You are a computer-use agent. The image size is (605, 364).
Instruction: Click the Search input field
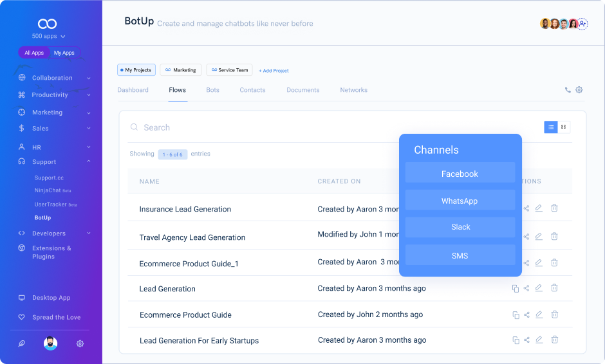pyautogui.click(x=257, y=127)
